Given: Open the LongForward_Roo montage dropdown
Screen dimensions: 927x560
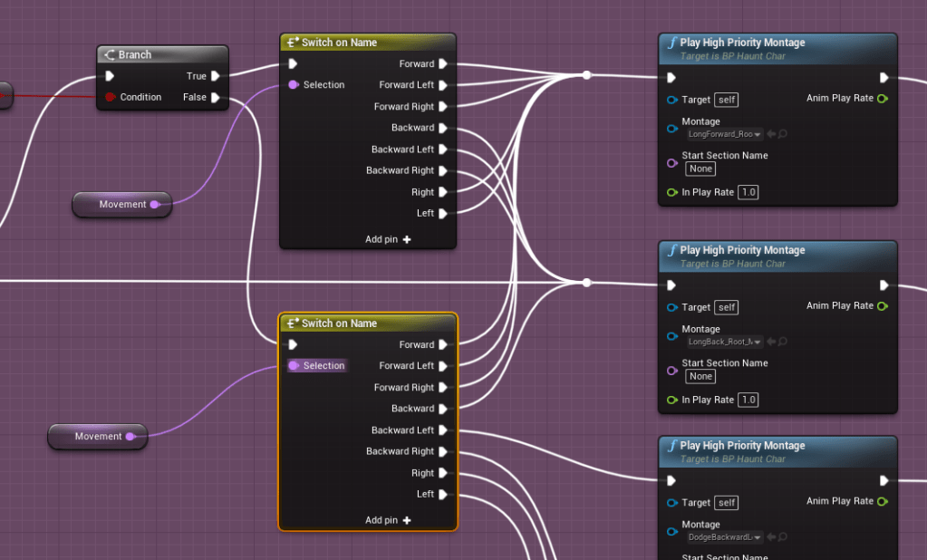Looking at the screenshot, I should [x=724, y=134].
